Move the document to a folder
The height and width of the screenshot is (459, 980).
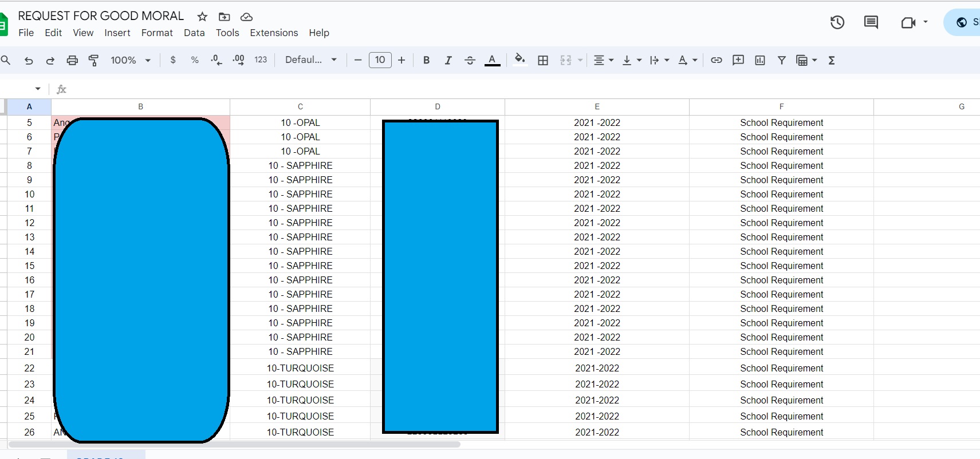225,17
